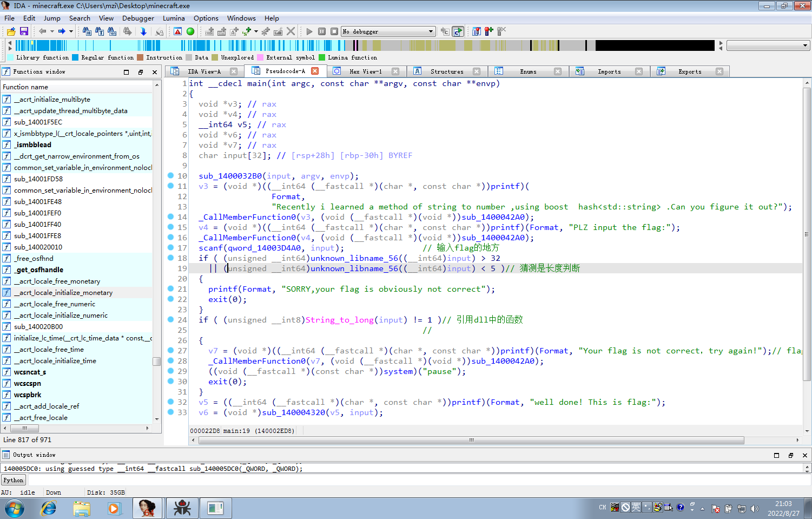Viewport: 812px width, 519px height.
Task: Toggle breakpoint dot on line 33
Action: (x=170, y=412)
